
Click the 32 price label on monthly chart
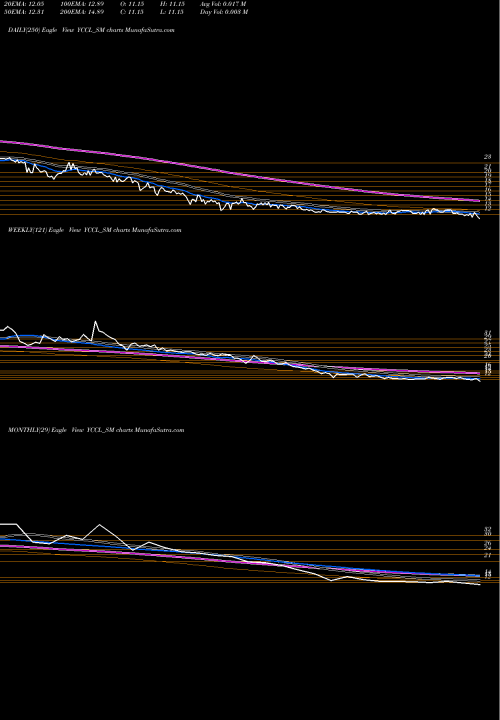(488, 529)
